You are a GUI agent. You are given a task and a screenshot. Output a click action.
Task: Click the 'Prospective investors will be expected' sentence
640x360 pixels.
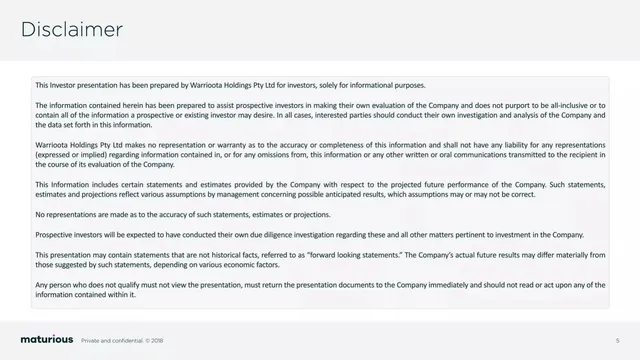[x=309, y=235]
